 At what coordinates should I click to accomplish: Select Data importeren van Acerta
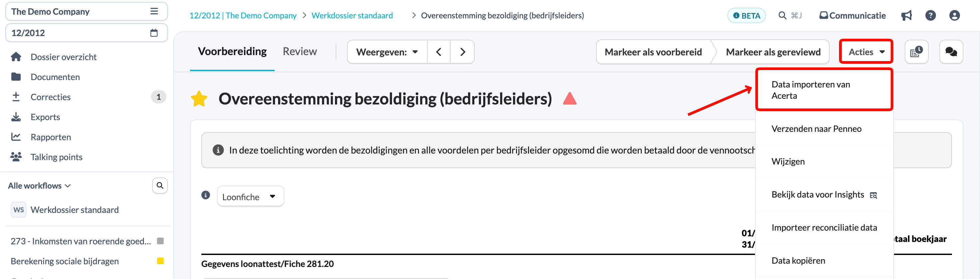pyautogui.click(x=824, y=90)
